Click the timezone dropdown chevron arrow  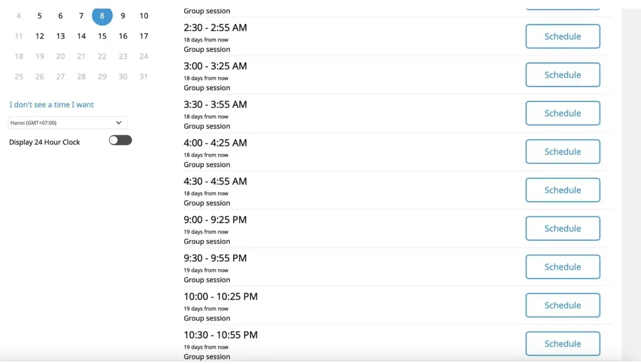119,123
